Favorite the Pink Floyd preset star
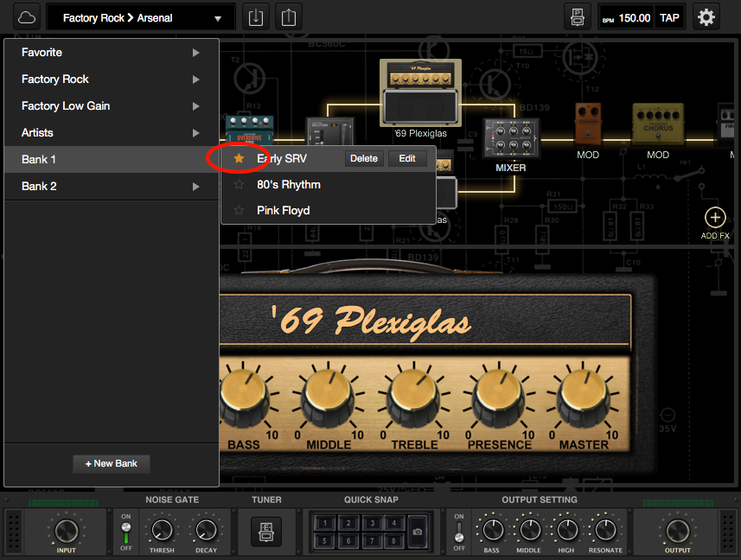 point(239,210)
